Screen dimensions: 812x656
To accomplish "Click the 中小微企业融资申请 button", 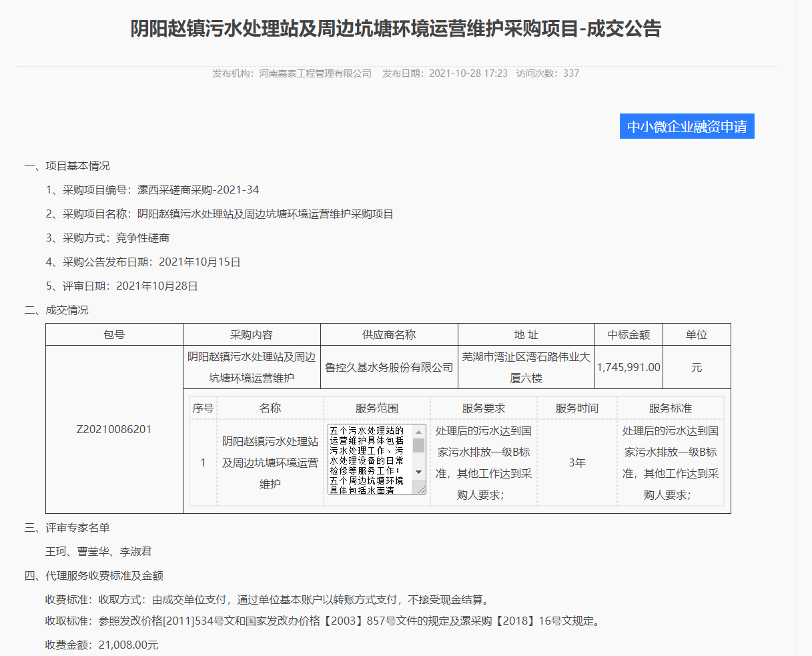I will coord(687,126).
